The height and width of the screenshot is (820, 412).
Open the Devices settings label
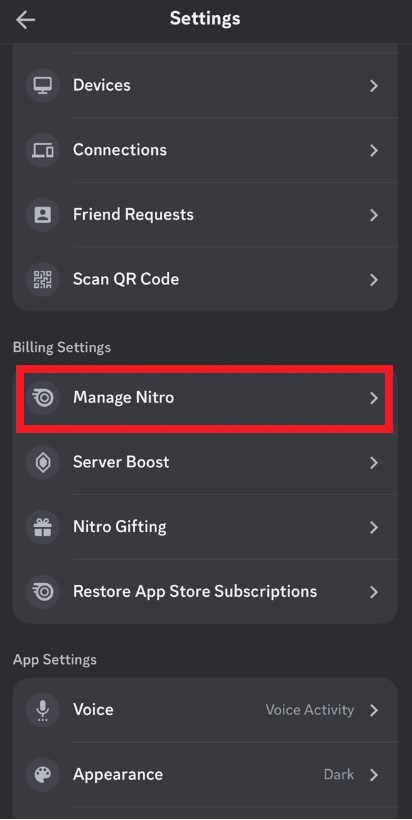(x=101, y=85)
